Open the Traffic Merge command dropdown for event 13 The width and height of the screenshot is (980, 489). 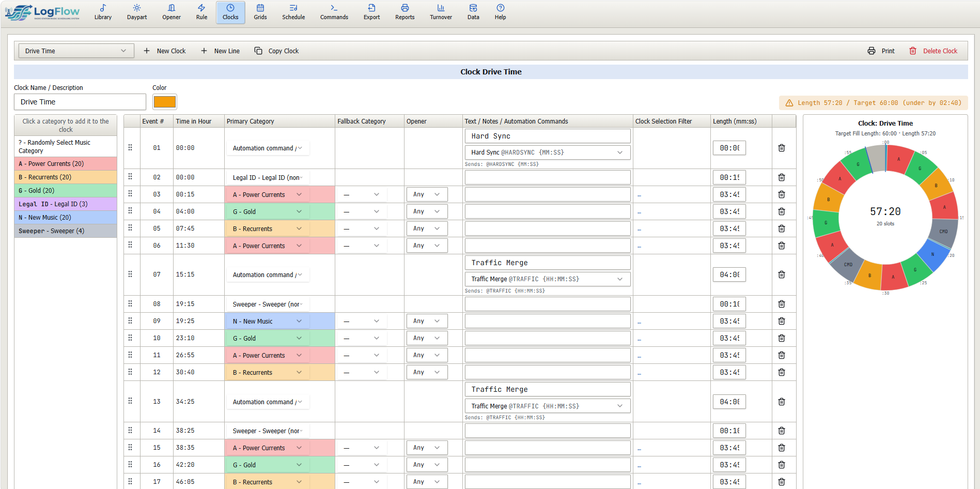548,406
